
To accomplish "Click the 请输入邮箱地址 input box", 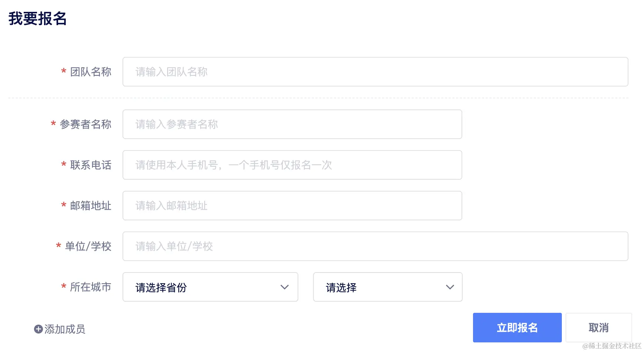I will pyautogui.click(x=292, y=206).
